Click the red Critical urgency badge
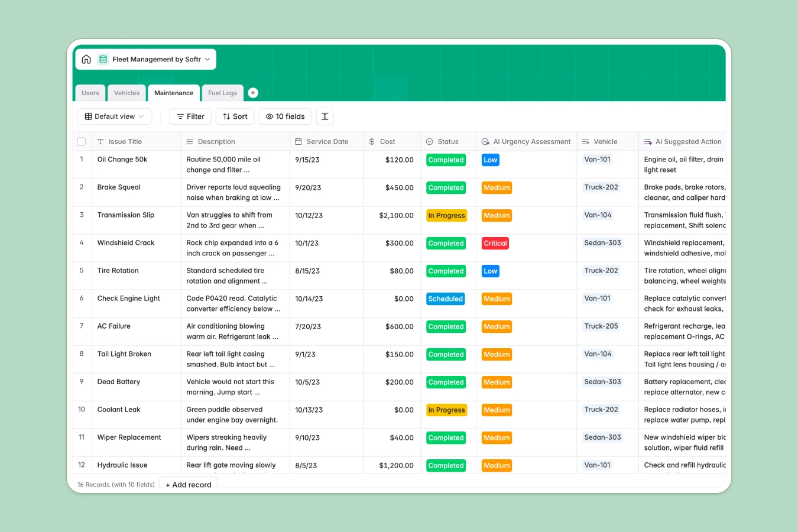 tap(495, 243)
